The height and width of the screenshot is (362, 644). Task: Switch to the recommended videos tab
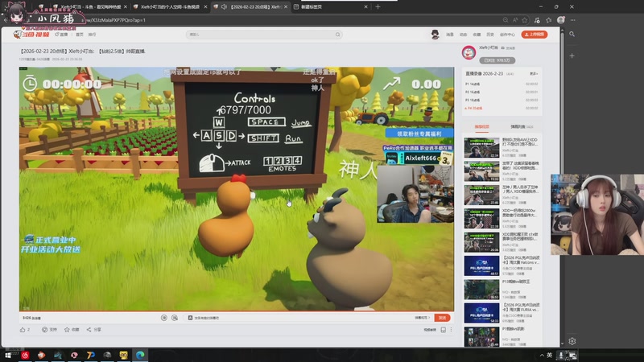(x=481, y=127)
